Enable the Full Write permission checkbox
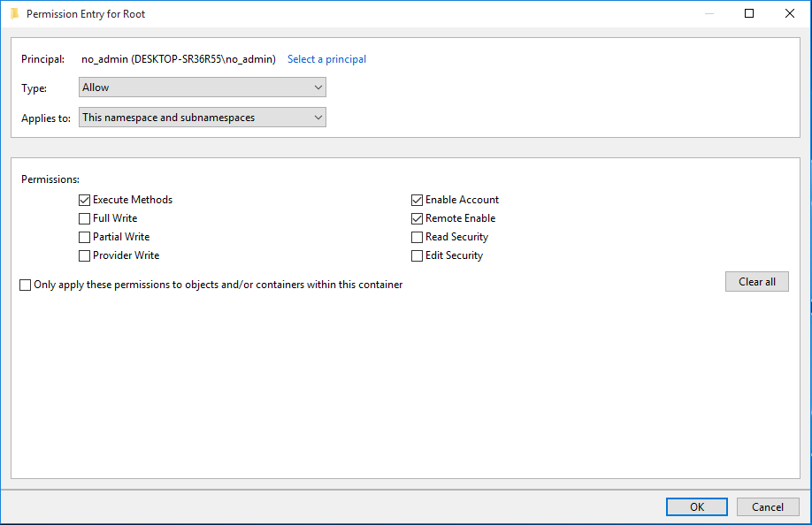 tap(84, 219)
